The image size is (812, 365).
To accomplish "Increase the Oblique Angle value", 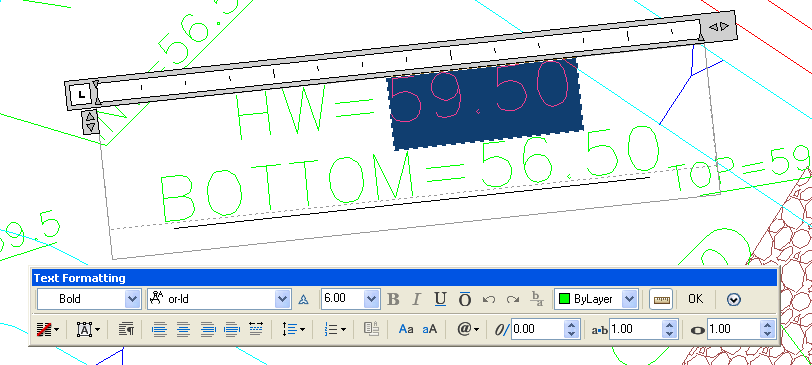I will click(x=571, y=325).
